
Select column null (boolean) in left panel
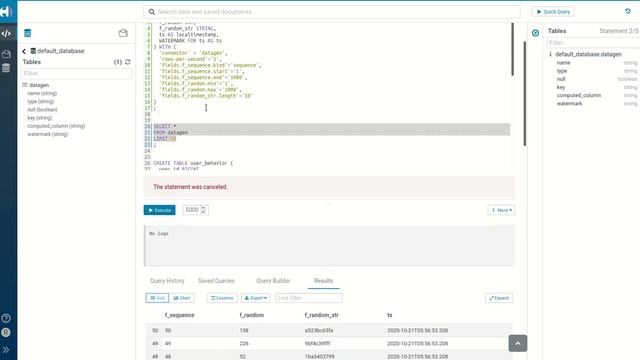(x=42, y=110)
